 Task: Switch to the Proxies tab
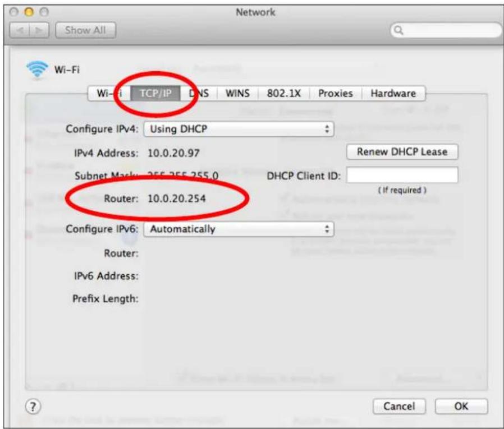click(335, 94)
